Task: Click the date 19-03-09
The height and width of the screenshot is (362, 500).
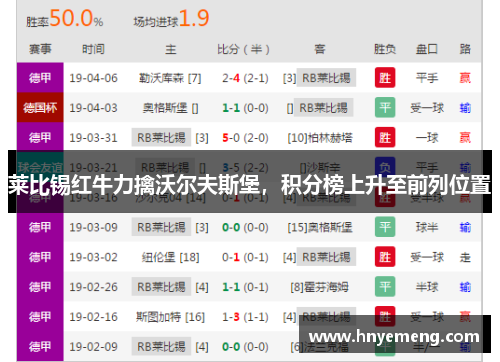Action: click(x=93, y=228)
